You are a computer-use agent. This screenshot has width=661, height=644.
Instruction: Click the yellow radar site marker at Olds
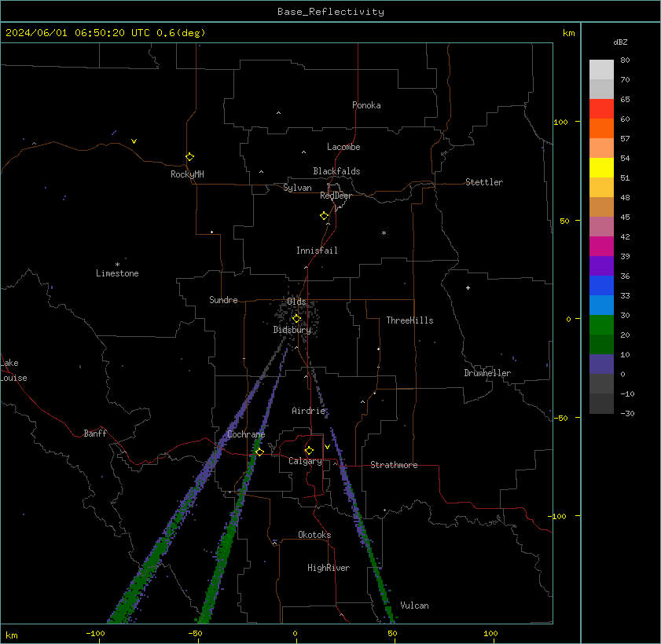pos(296,318)
